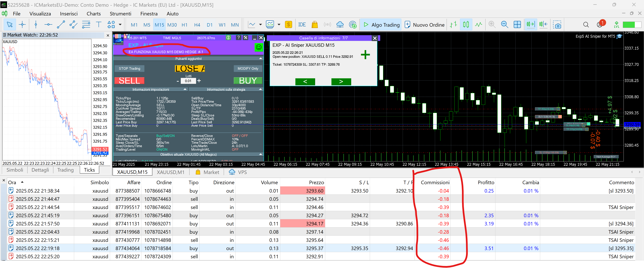The height and width of the screenshot is (268, 644).
Task: Click the gold dollar trading icon
Action: pos(288,25)
